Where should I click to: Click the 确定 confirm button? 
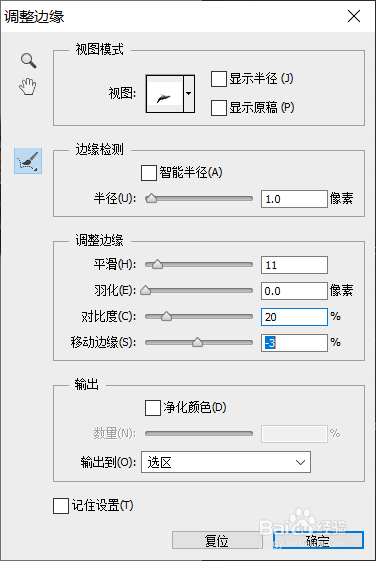click(x=318, y=540)
